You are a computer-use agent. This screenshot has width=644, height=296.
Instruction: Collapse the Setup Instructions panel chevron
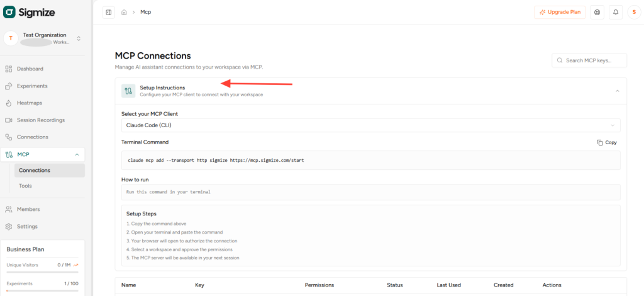click(x=618, y=91)
